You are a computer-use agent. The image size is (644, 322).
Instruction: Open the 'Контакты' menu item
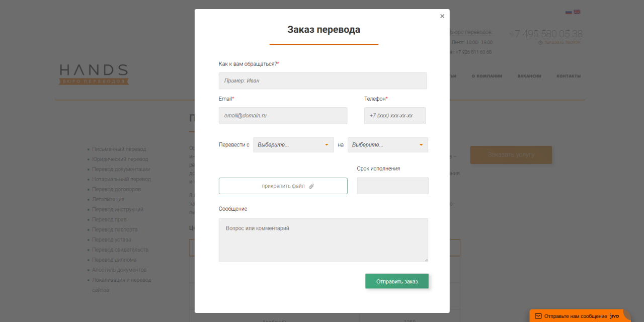[x=569, y=76]
